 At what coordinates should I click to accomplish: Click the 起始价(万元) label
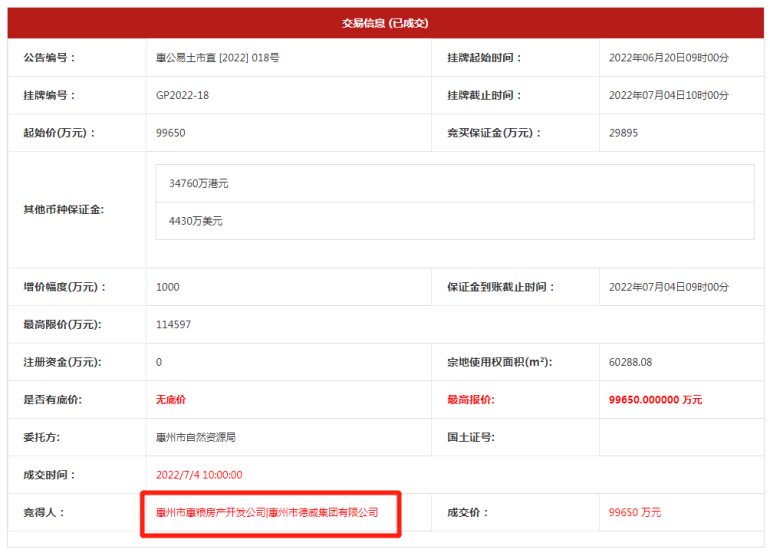click(59, 133)
